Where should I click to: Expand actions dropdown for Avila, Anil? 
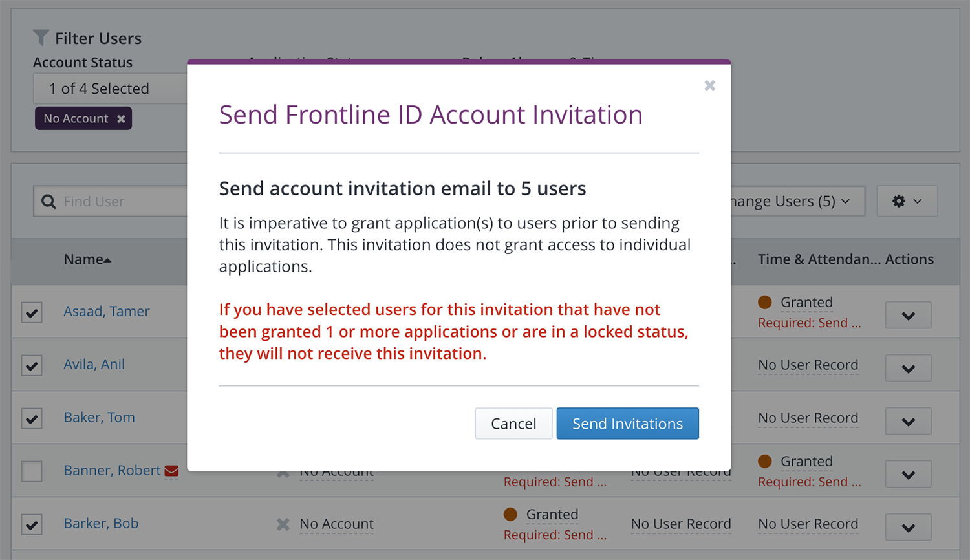coord(908,369)
